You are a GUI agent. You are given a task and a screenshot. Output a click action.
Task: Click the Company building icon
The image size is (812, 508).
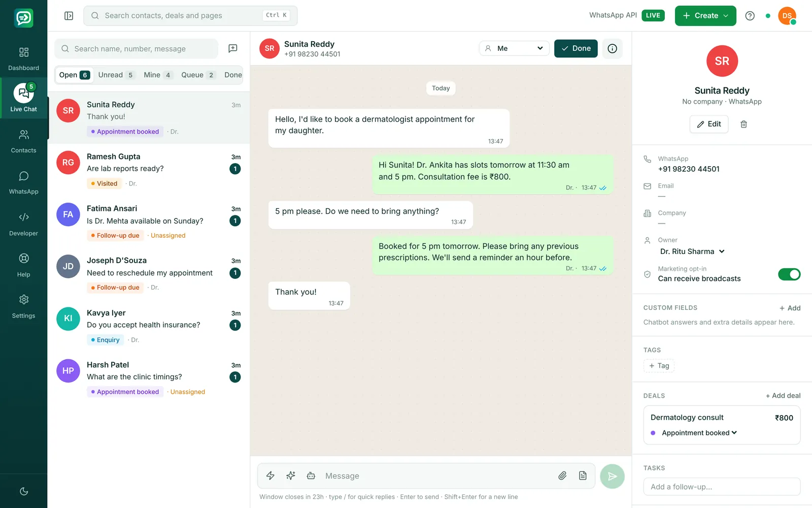(x=647, y=213)
